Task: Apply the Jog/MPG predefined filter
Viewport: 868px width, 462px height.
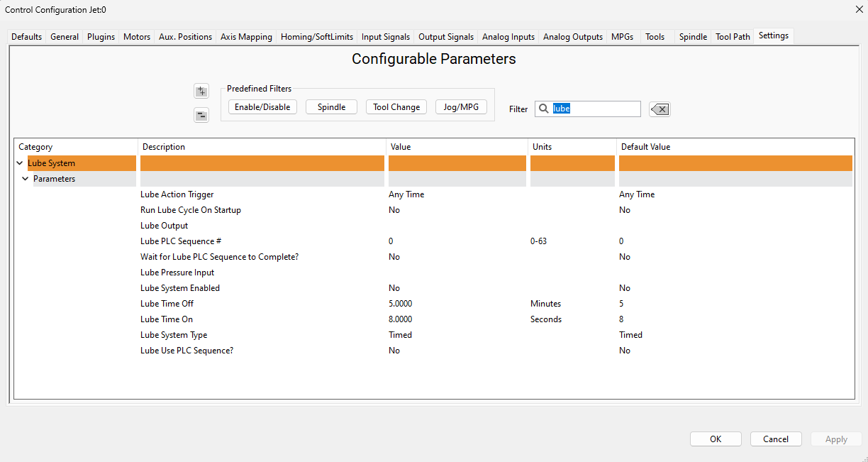Action: pos(461,107)
